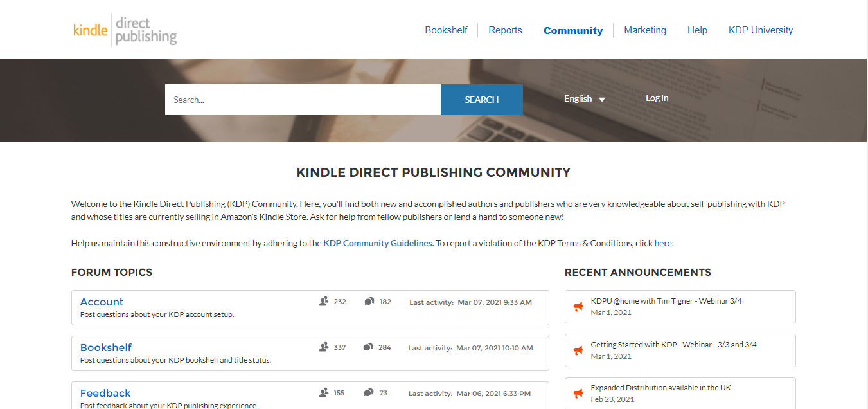Click the comments icon in the Feedback row
The height and width of the screenshot is (409, 868).
(368, 393)
